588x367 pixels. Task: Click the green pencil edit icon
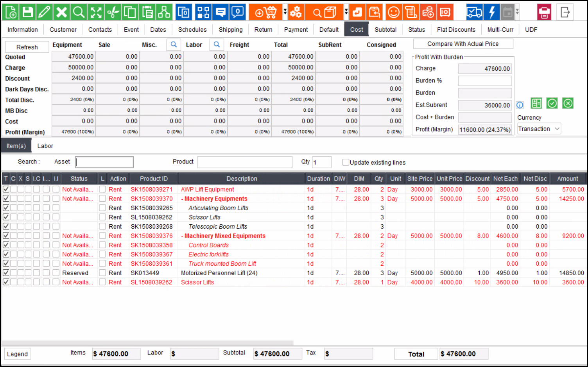[x=44, y=12]
